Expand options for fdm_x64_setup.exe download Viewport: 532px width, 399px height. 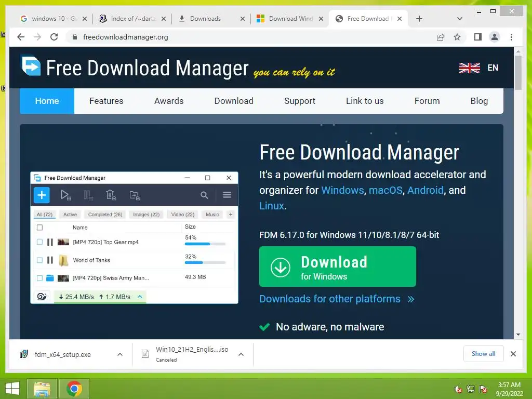pyautogui.click(x=120, y=354)
